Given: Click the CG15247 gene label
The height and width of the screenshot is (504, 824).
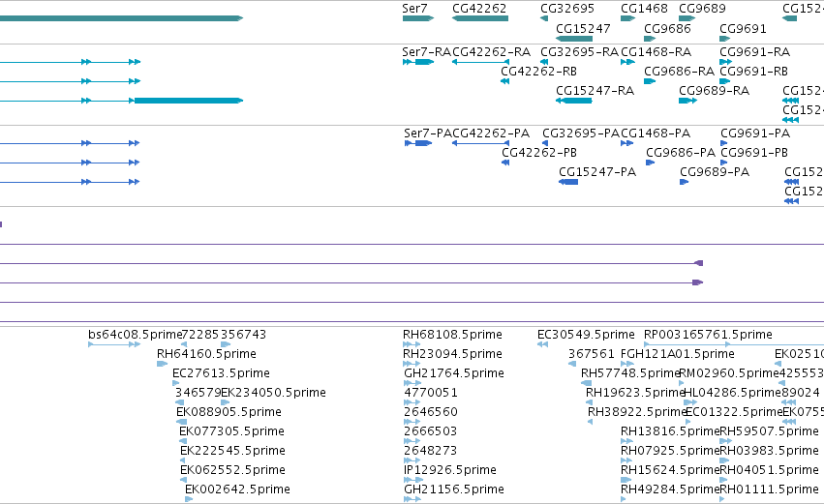Looking at the screenshot, I should [583, 28].
